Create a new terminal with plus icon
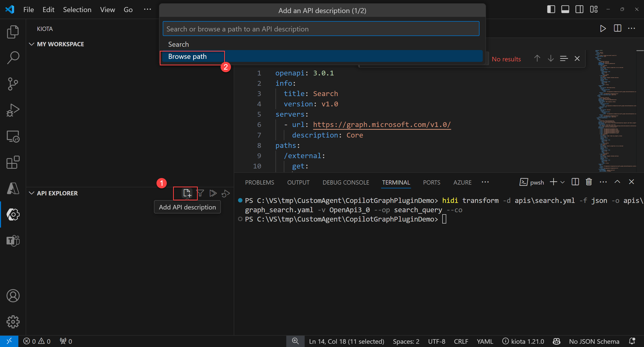The height and width of the screenshot is (347, 644). pyautogui.click(x=553, y=182)
